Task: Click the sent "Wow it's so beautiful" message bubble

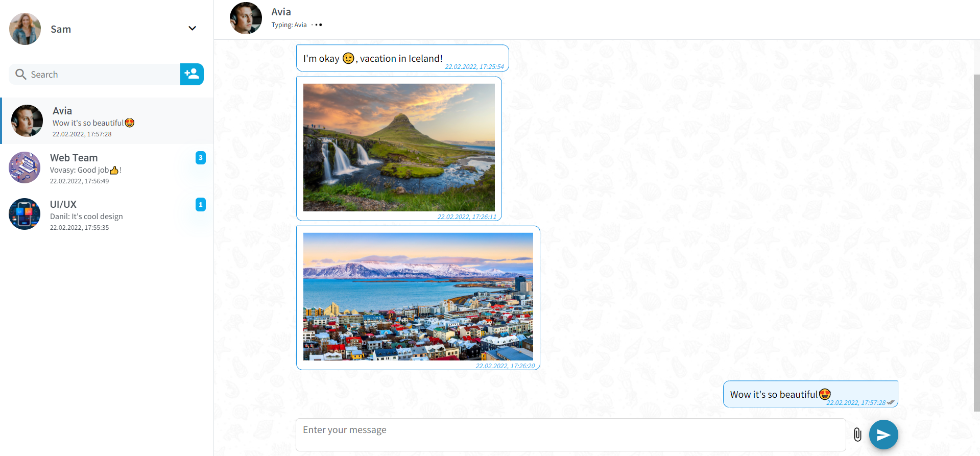Action: click(x=810, y=394)
